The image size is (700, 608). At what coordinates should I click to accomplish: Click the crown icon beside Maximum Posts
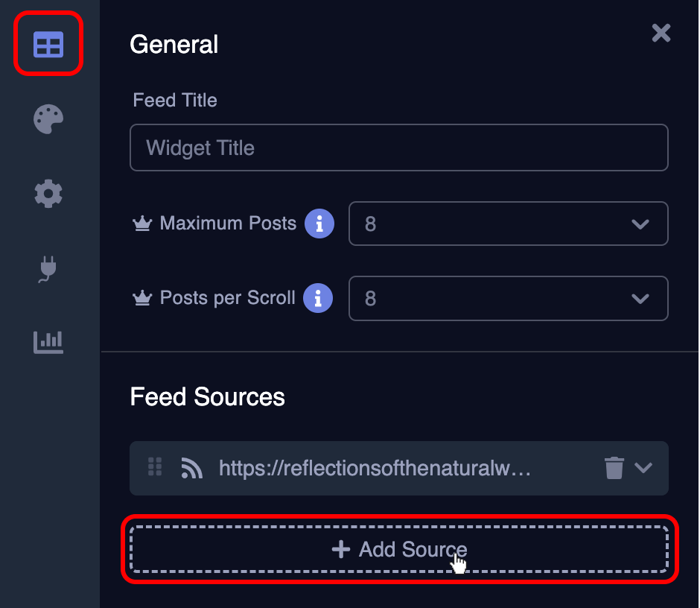pos(143,224)
